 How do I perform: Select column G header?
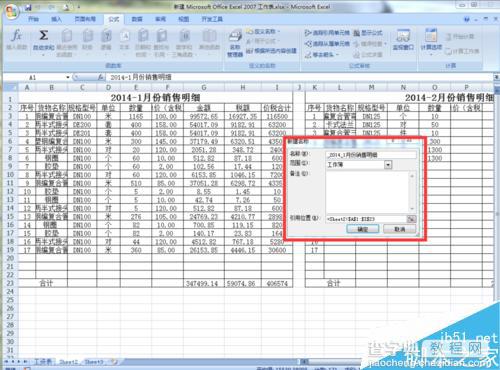[x=204, y=88]
